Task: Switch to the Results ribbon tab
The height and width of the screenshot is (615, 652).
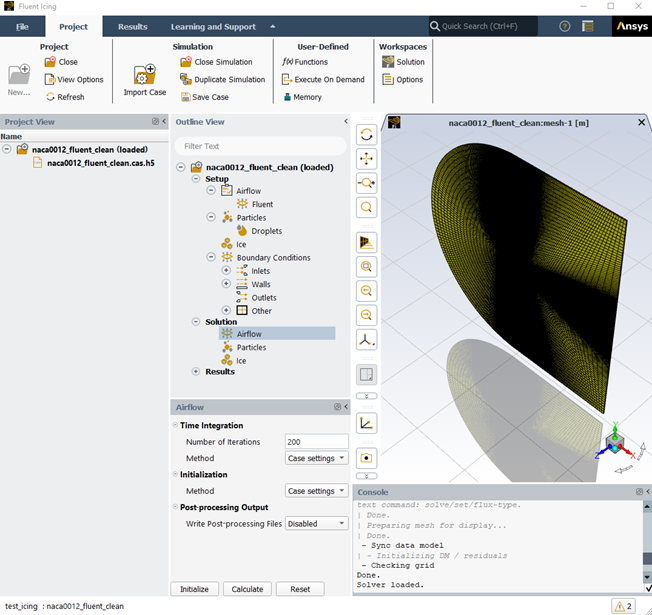Action: point(132,27)
